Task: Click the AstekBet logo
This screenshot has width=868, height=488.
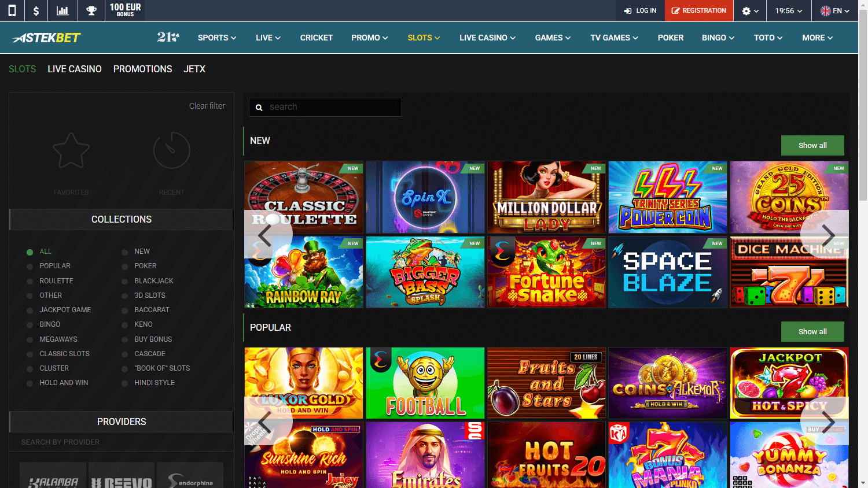Action: [x=47, y=38]
